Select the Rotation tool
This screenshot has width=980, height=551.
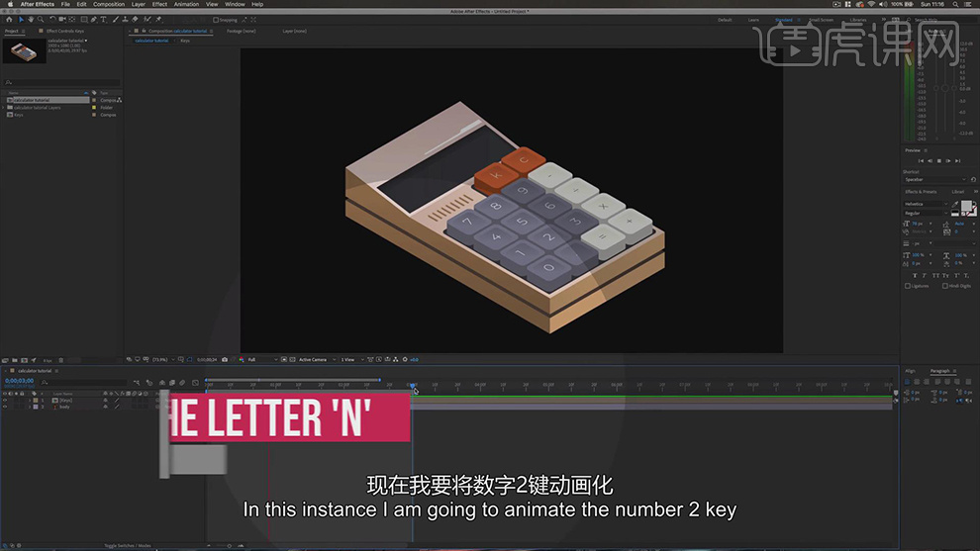point(52,20)
